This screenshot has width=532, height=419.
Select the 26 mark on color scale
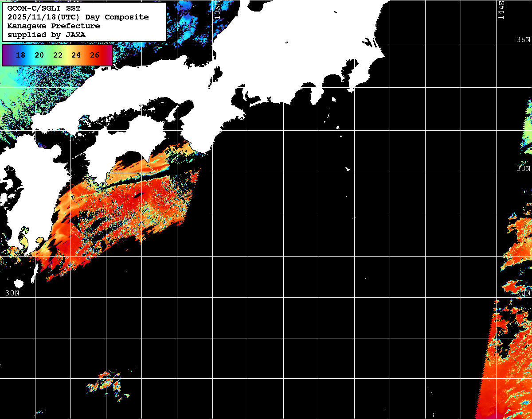pyautogui.click(x=94, y=55)
